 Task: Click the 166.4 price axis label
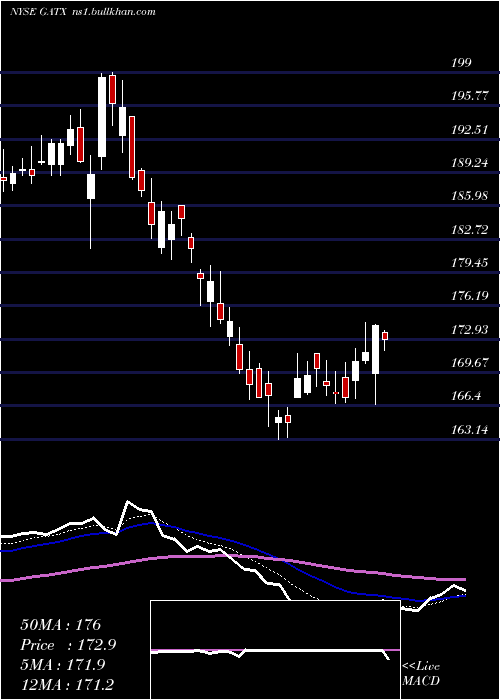(x=466, y=396)
